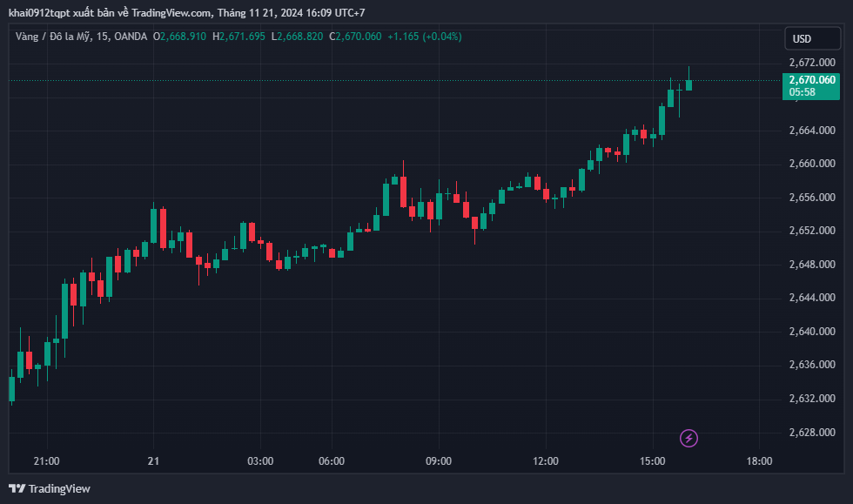Image resolution: width=853 pixels, height=504 pixels.
Task: Click the tall red candle near 08:00
Action: point(403,191)
